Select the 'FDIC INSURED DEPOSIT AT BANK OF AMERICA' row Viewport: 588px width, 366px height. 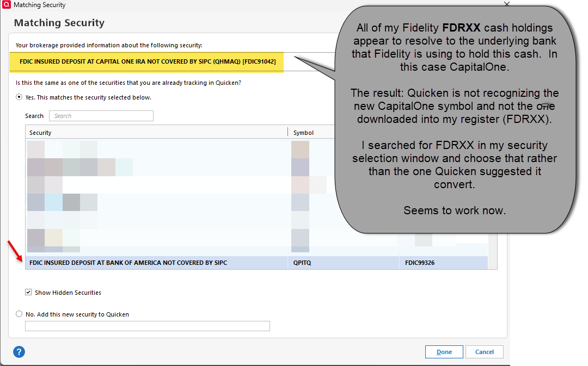256,263
